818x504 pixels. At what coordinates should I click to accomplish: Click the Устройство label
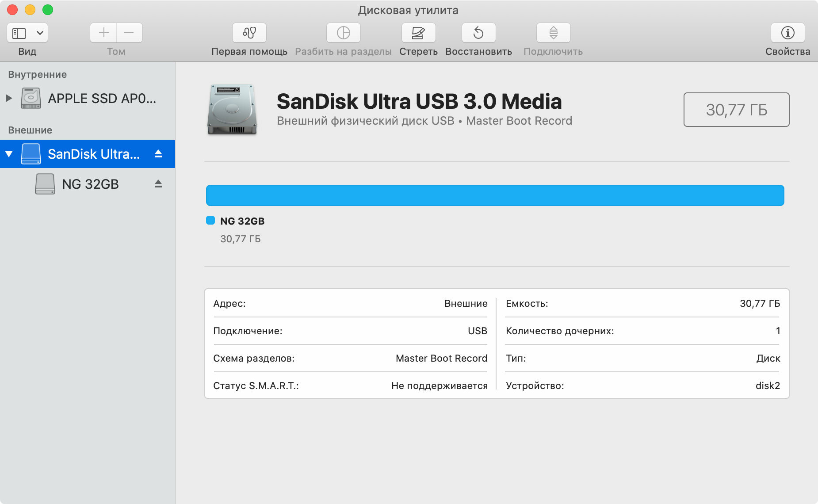[x=535, y=386]
